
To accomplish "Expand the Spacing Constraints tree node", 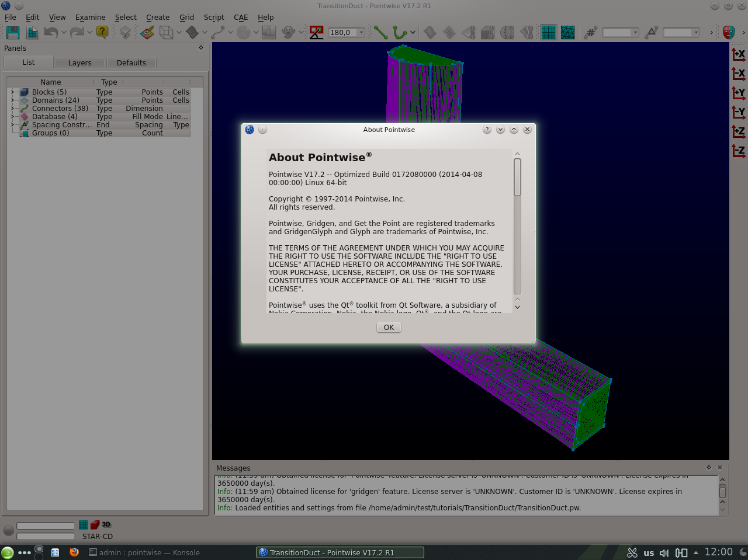I will point(12,125).
